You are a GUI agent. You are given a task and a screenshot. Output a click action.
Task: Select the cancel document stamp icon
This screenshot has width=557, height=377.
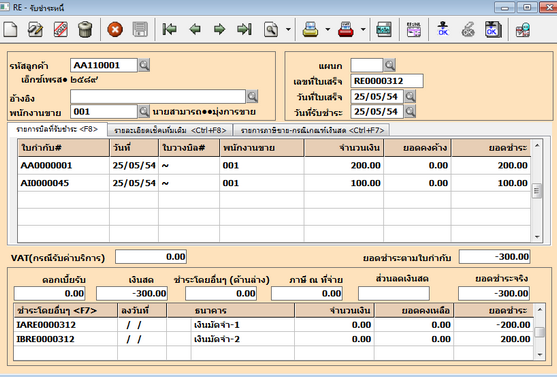[x=60, y=29]
